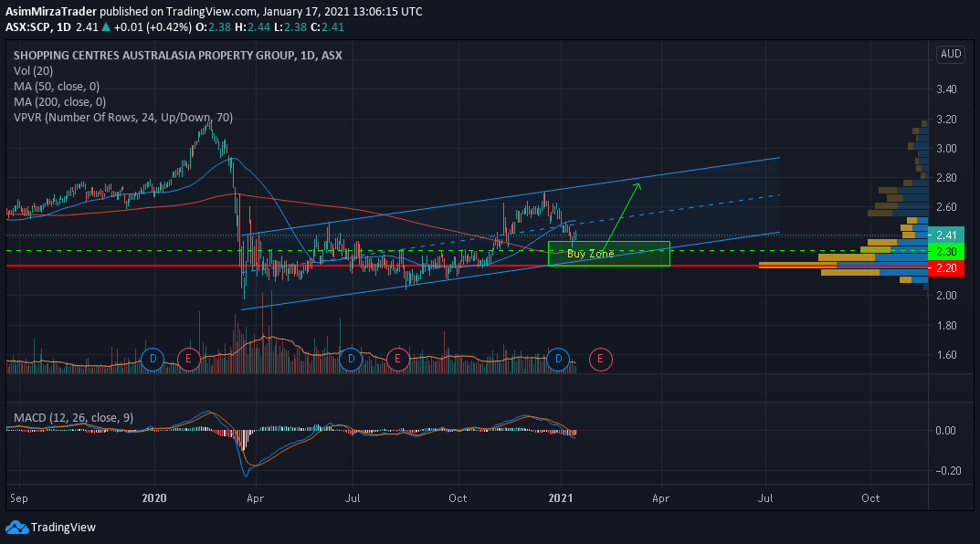Click the 0.00 MACD axis label
Viewport: 980px width, 544px height.
pos(946,430)
